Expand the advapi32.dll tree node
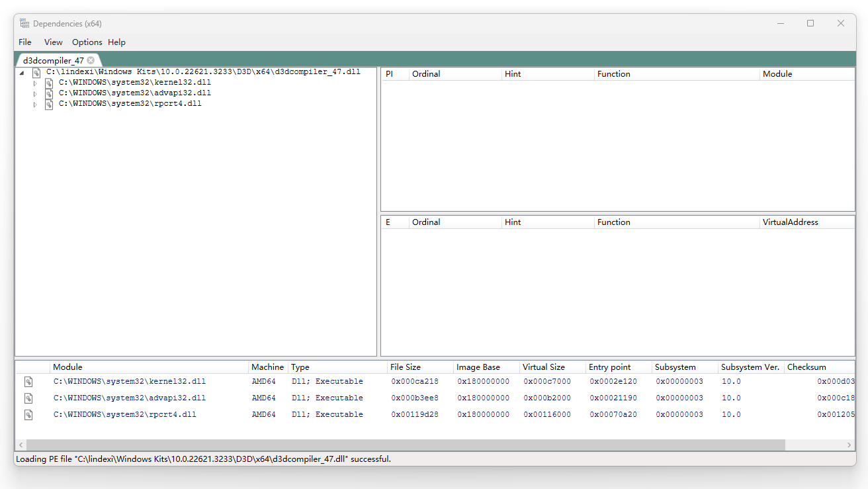 (x=36, y=94)
